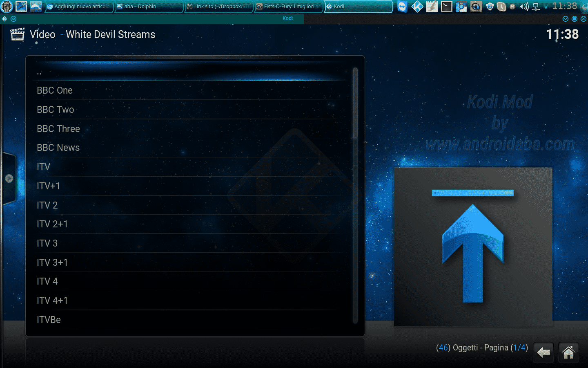Select the ITV 2 channel entry
588x368 pixels.
(x=190, y=205)
